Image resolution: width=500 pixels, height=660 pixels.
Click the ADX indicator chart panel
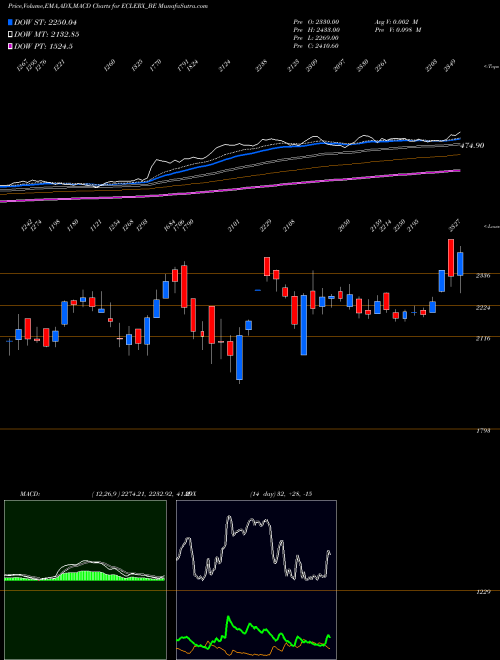coord(256,580)
